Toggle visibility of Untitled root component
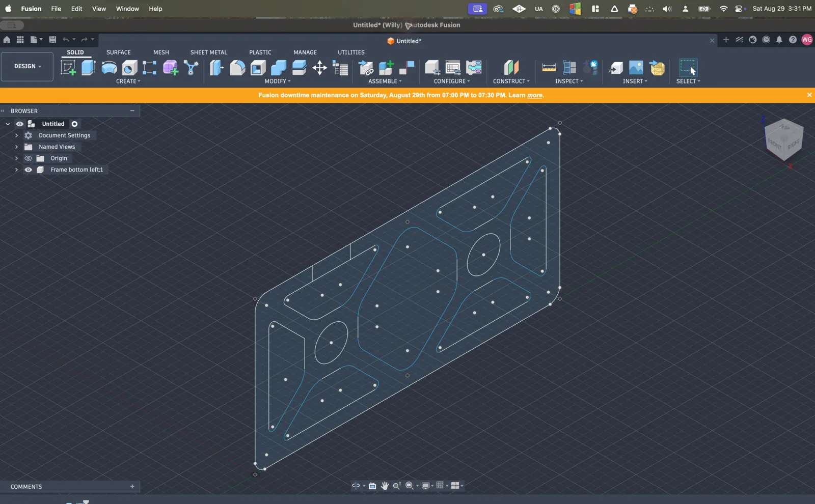The width and height of the screenshot is (815, 504). 20,124
